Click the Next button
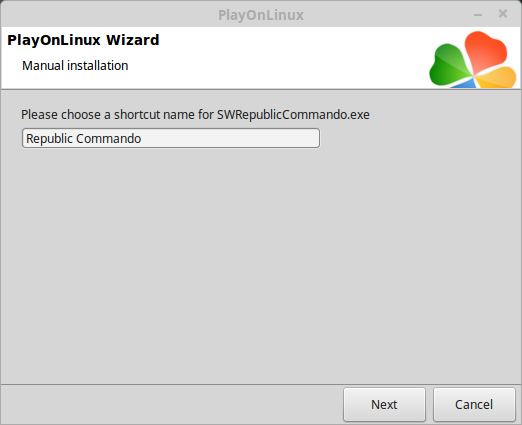This screenshot has height=425, width=522. (384, 404)
